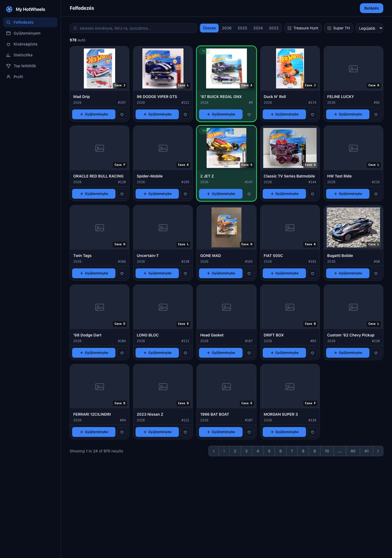Open the 96 DODGE VIPER GTS photo

[x=163, y=69]
